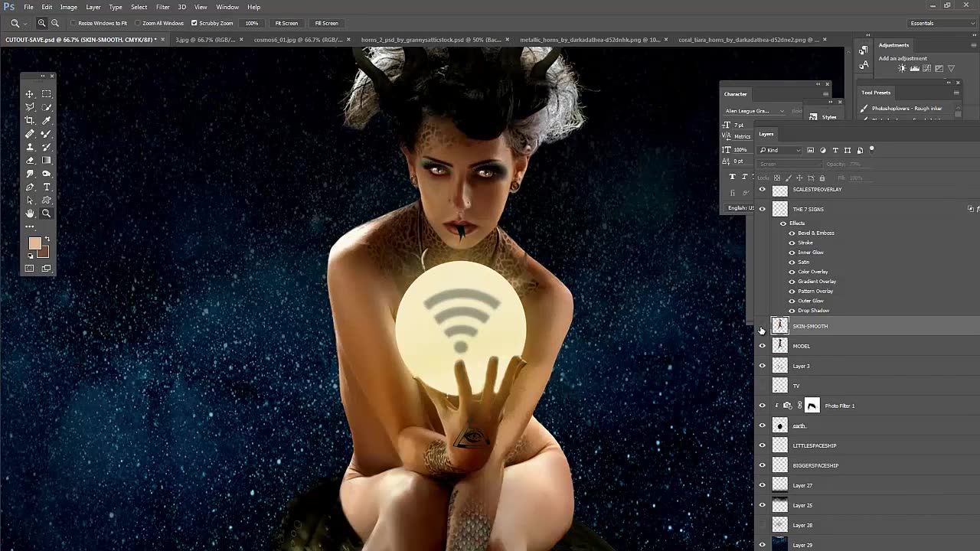
Task: Select the Custom Shape tool
Action: (x=47, y=201)
